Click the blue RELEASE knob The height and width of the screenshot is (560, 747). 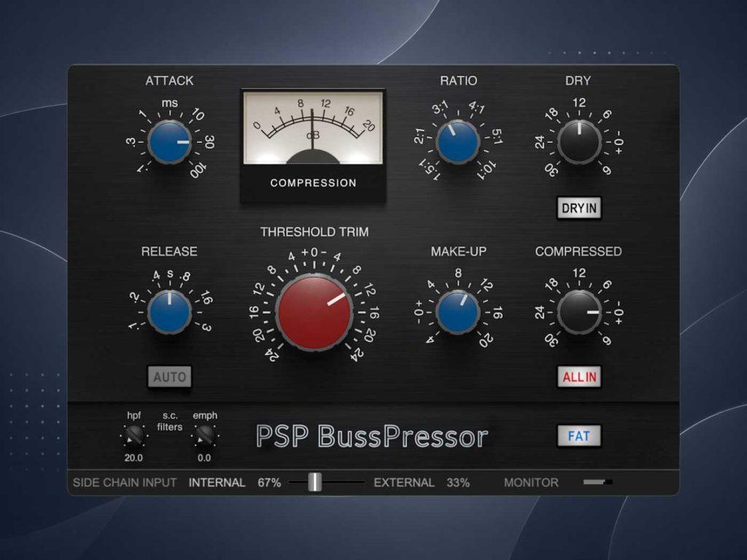(169, 312)
